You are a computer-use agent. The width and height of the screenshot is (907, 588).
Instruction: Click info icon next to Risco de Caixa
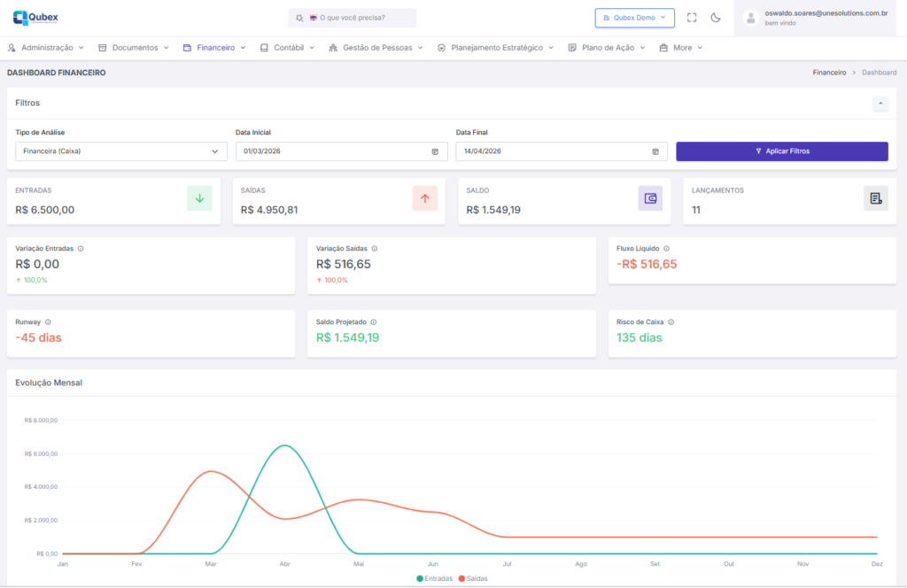coord(671,322)
